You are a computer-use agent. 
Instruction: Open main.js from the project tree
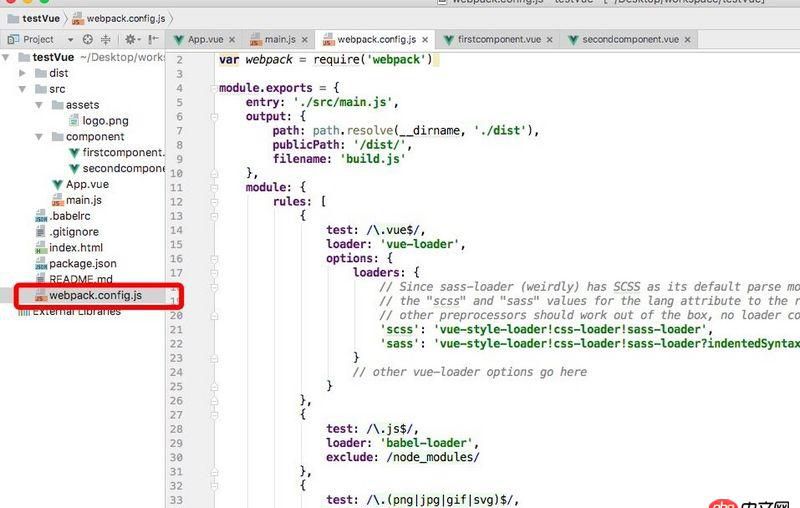tap(84, 200)
